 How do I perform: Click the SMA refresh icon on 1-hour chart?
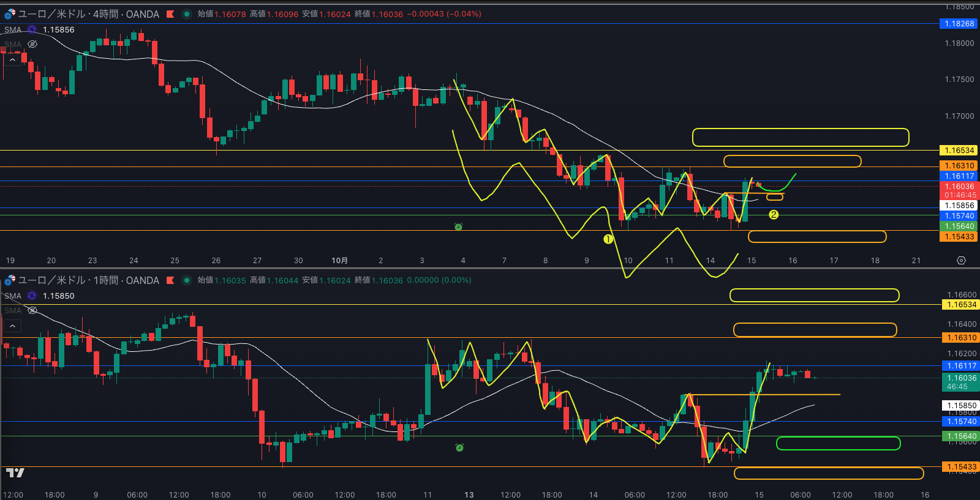[x=32, y=296]
